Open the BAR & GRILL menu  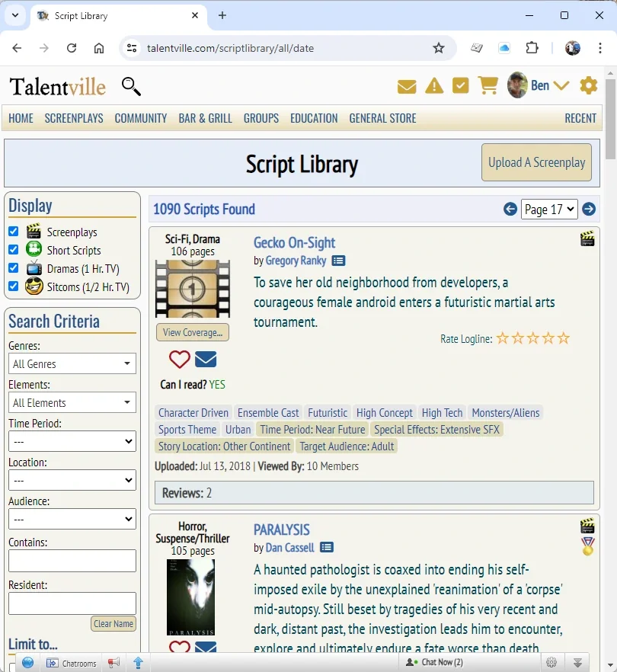[205, 118]
